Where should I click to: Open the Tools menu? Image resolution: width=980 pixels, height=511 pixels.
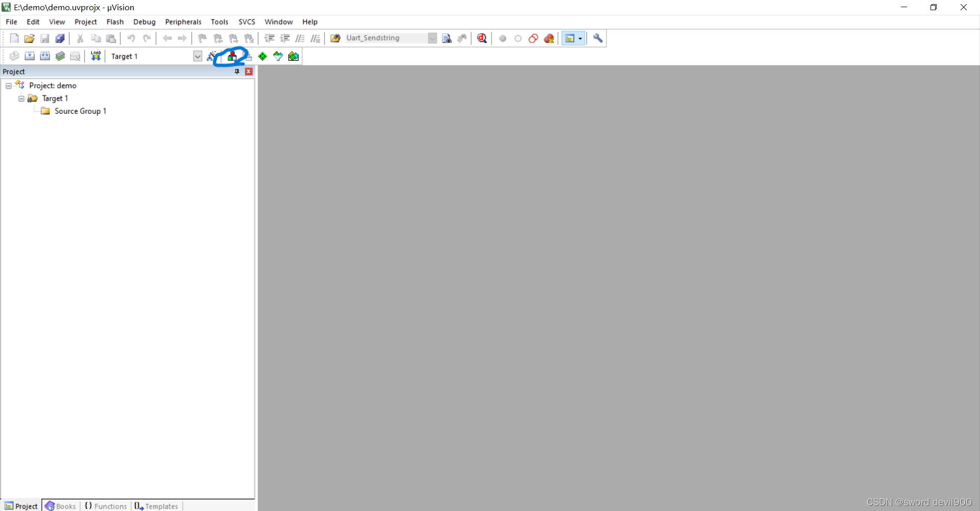219,22
